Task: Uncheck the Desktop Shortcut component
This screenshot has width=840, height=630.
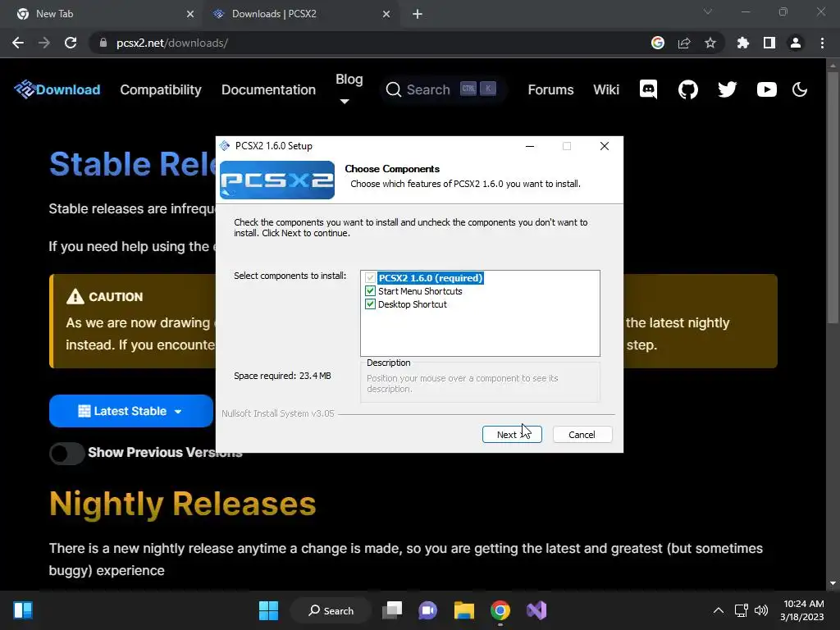Action: pyautogui.click(x=370, y=304)
